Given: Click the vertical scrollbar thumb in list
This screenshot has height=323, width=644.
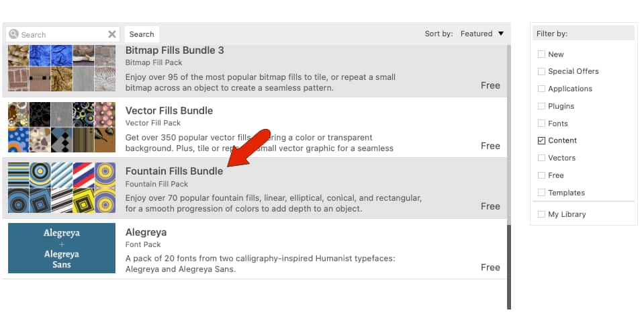Looking at the screenshot, I should pos(508,267).
